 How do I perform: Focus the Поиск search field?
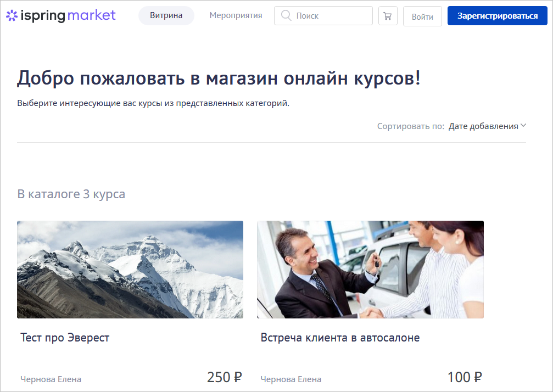click(323, 16)
